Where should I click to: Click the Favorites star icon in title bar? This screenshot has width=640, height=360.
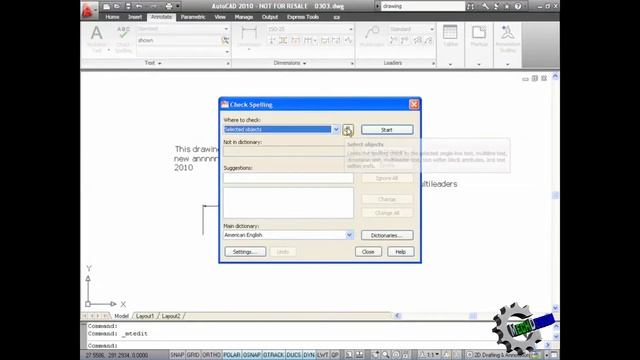click(x=507, y=6)
